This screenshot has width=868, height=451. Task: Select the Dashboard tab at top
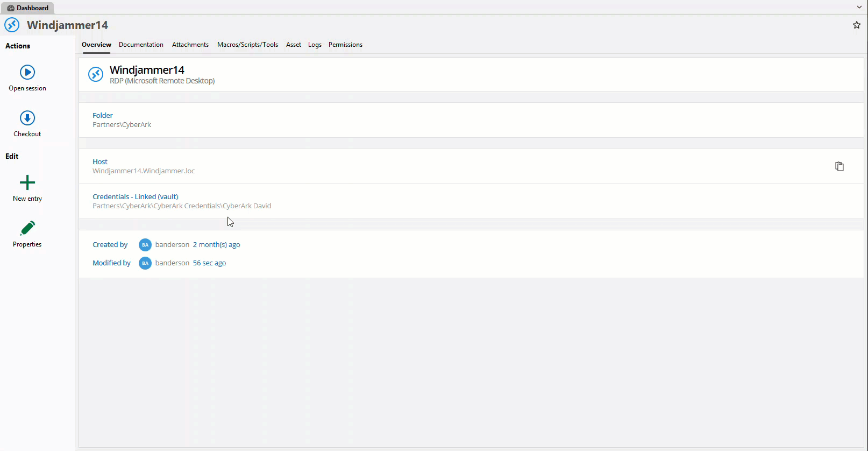tap(27, 8)
